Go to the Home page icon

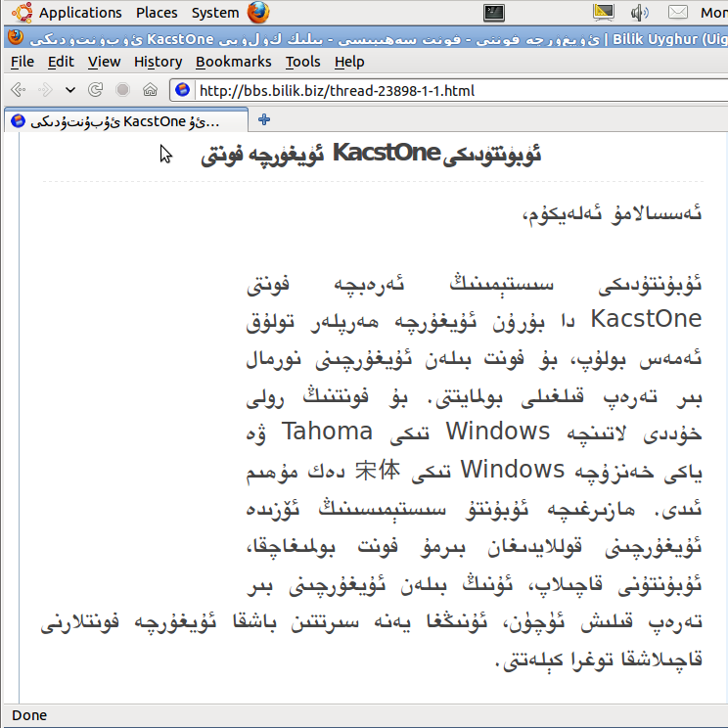[x=150, y=89]
